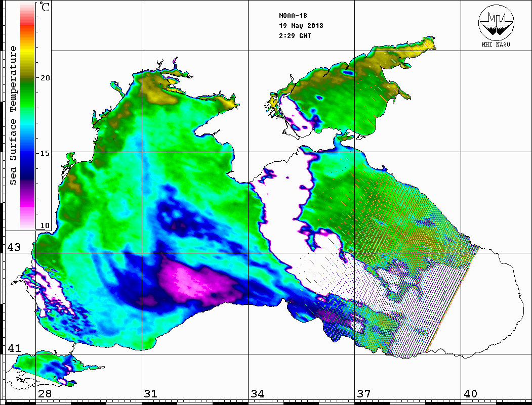Click the 'Sea Surface Temperature' vertical label
This screenshot has width=532, height=405.
pyautogui.click(x=13, y=115)
